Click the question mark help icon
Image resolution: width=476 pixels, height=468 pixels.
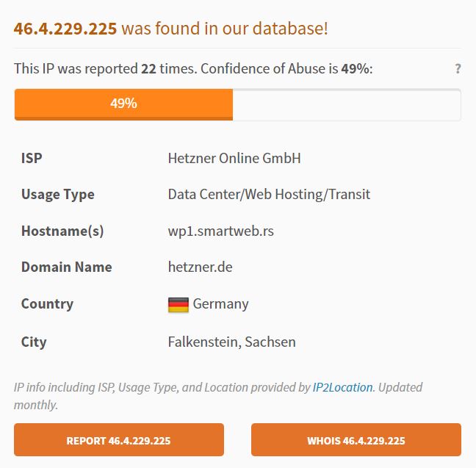point(458,68)
